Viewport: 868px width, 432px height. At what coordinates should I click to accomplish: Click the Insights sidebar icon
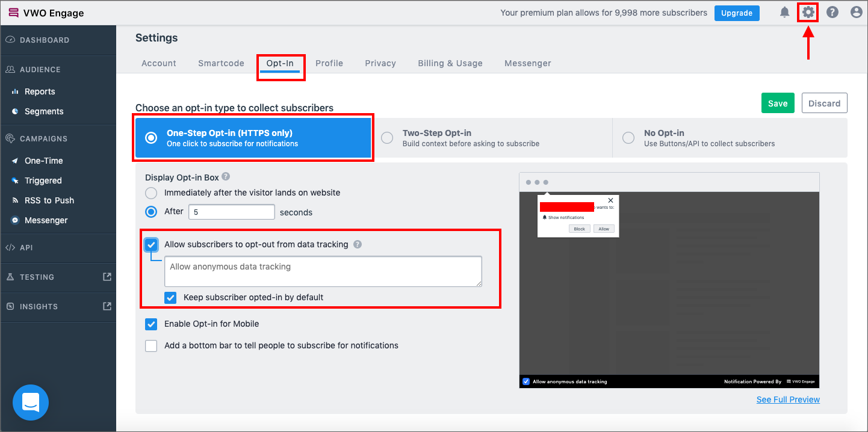tap(10, 306)
